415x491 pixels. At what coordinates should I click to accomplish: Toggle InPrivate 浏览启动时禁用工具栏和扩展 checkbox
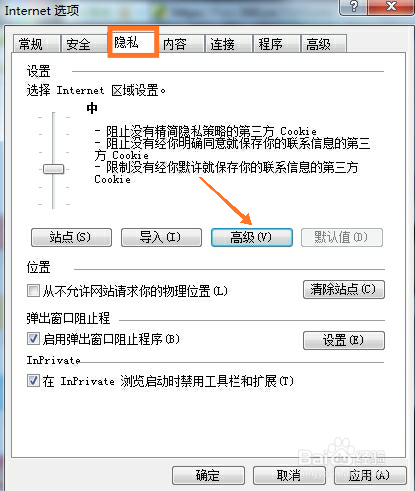(x=33, y=380)
